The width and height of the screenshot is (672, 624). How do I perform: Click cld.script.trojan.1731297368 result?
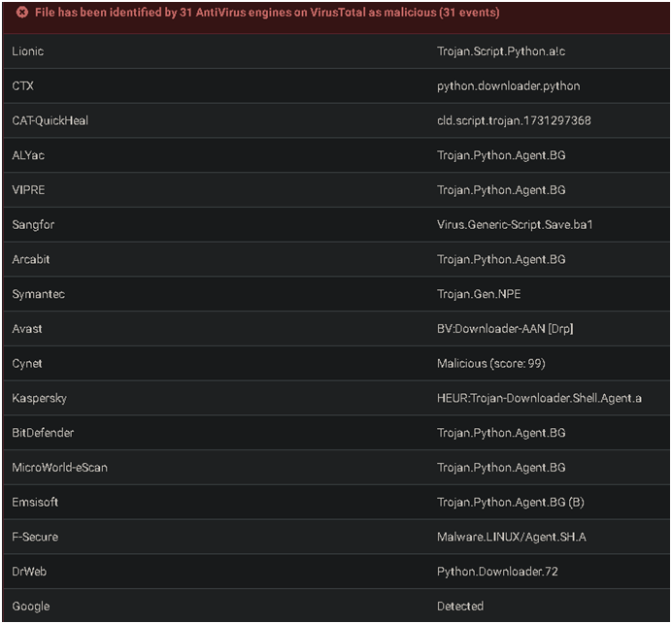(x=514, y=120)
